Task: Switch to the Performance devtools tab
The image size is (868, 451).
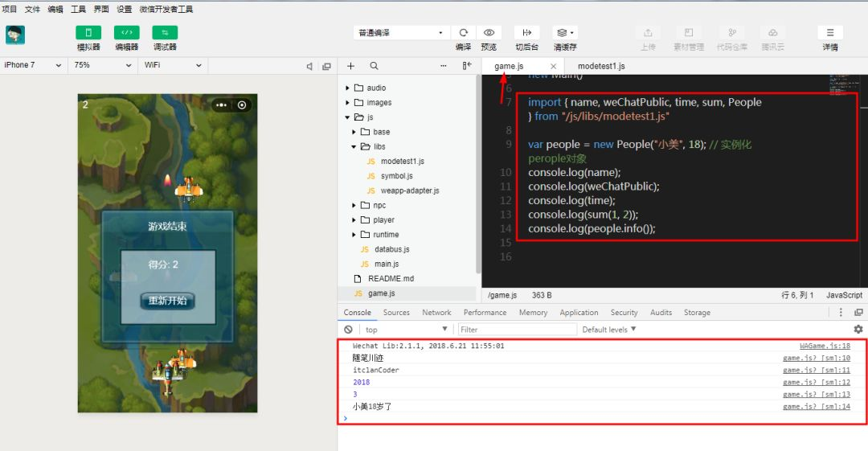Action: coord(485,313)
